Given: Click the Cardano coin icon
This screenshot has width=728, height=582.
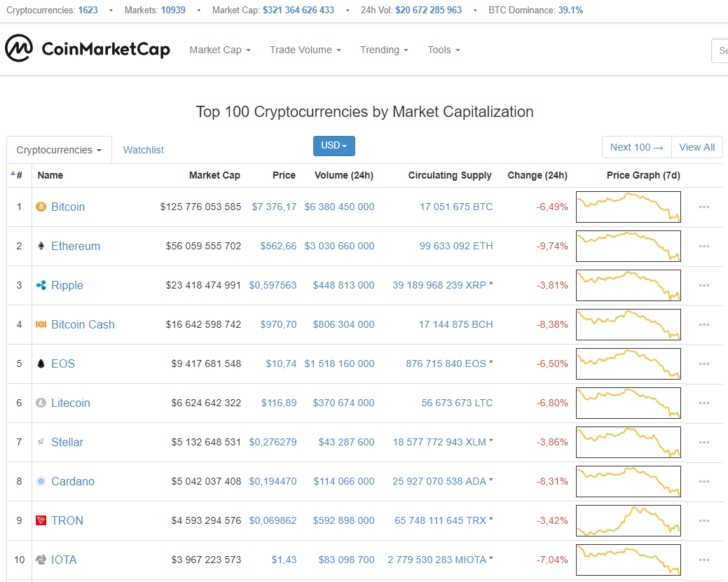Looking at the screenshot, I should pos(41,481).
